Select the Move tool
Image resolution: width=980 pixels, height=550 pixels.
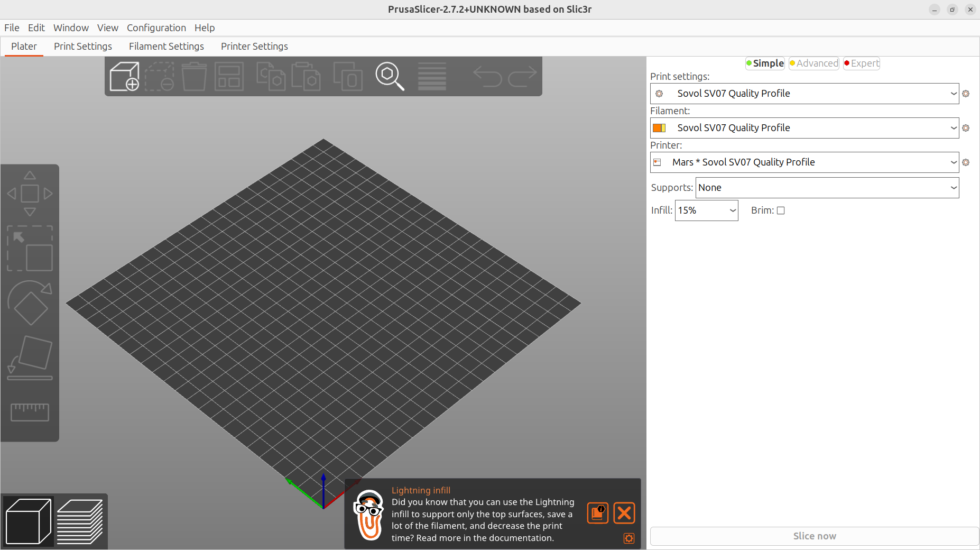point(30,194)
